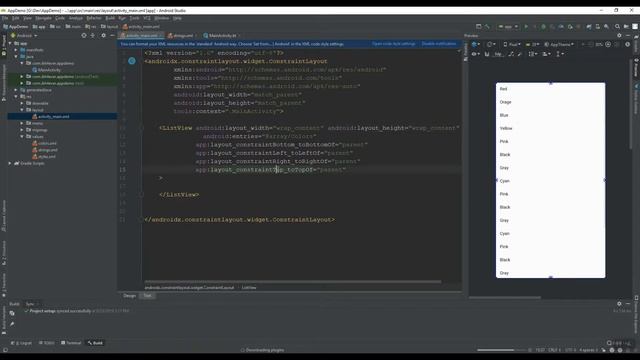Collapse the app module tree node
Screen dimensions: 640x360
[x=10, y=43]
